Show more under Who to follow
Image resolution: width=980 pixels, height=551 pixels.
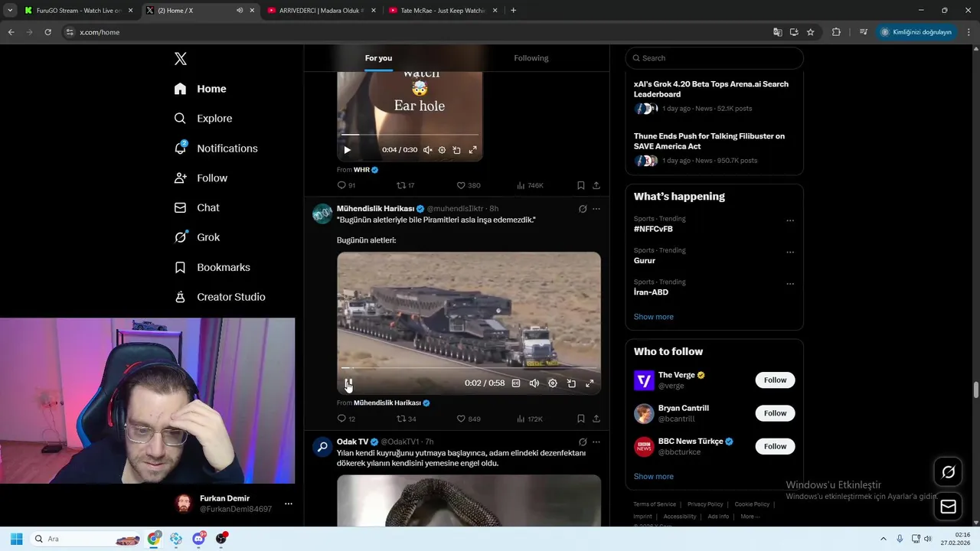click(653, 476)
